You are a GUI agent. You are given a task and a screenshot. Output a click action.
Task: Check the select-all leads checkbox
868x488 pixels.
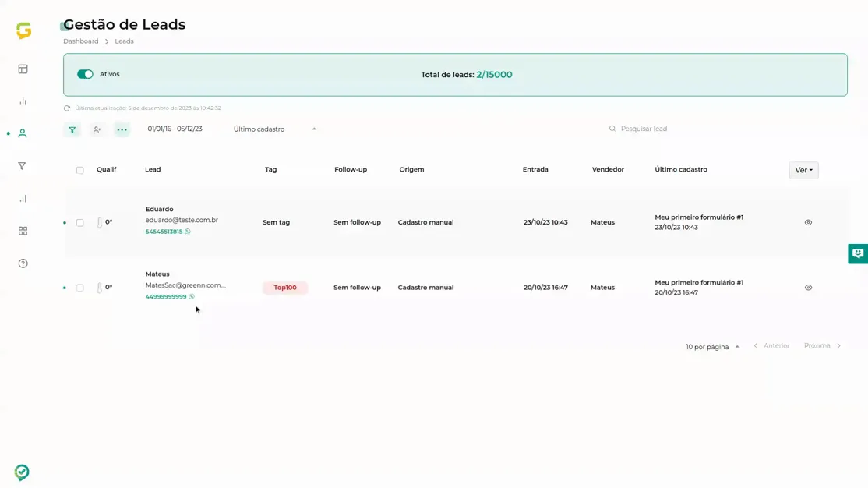click(x=79, y=170)
